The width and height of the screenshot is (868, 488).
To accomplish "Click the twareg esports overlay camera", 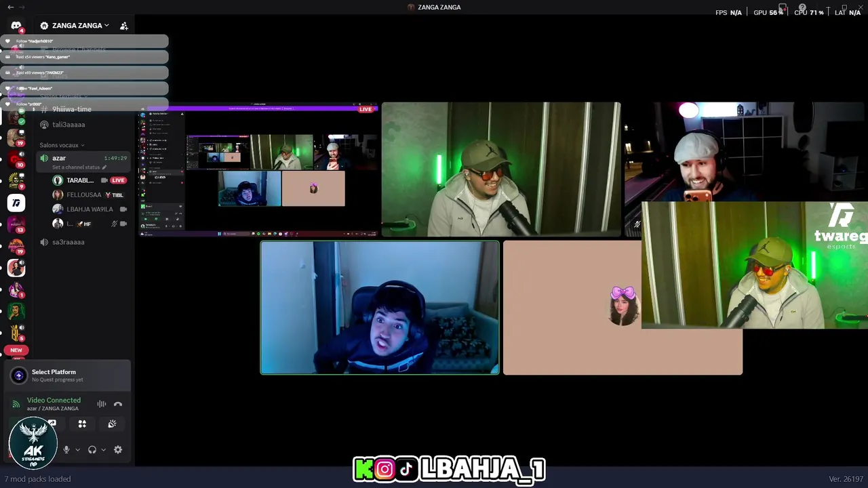I will [x=754, y=265].
